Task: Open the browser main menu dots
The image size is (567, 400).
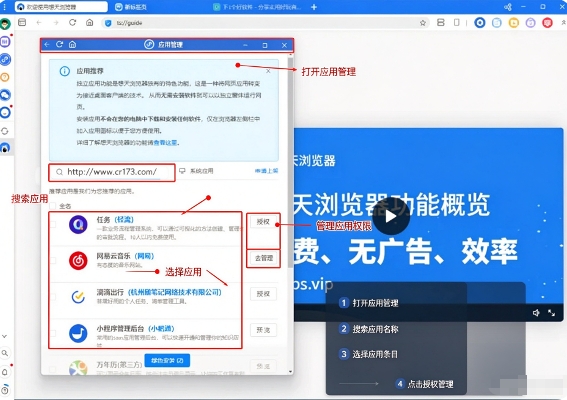Action: click(x=4, y=7)
